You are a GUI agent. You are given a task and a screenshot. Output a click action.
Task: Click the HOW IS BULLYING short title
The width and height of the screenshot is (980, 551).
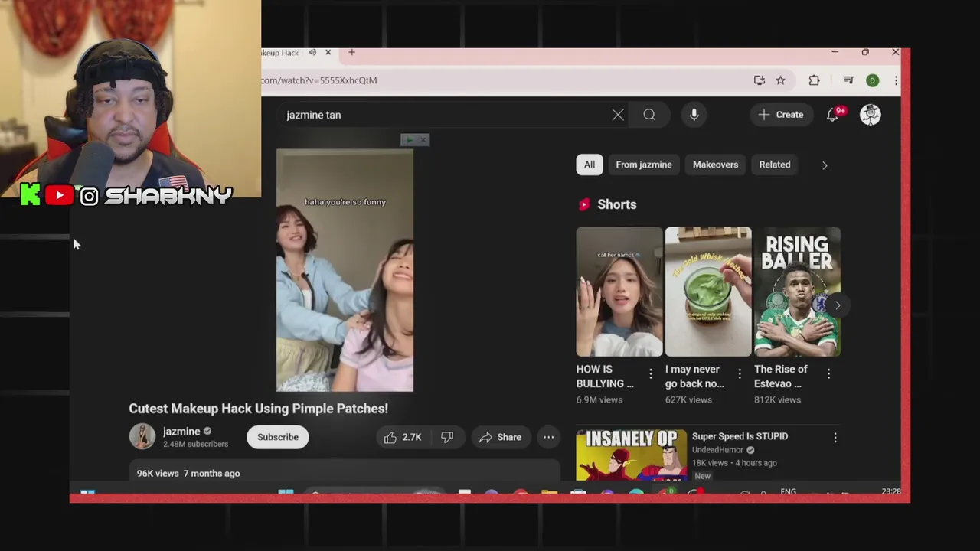point(606,377)
